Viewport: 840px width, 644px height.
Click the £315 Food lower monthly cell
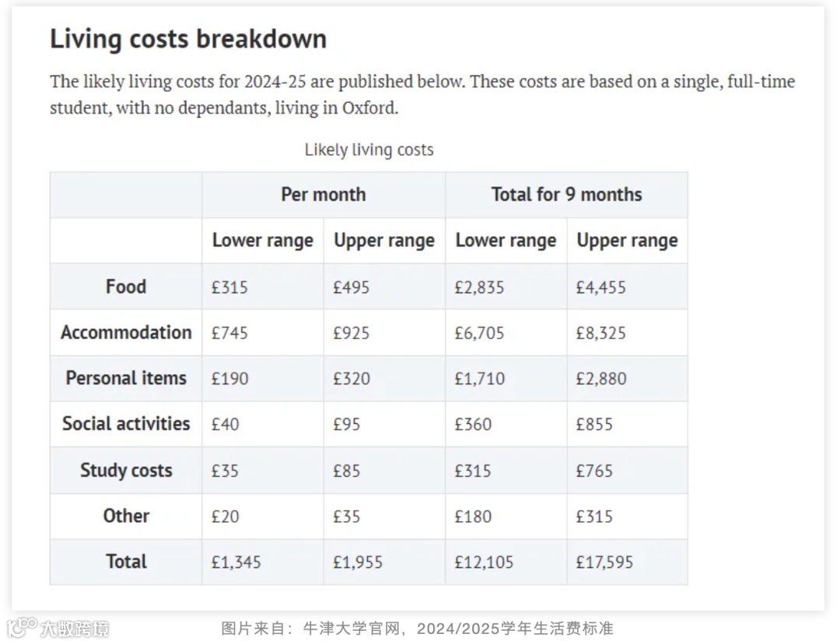(230, 287)
